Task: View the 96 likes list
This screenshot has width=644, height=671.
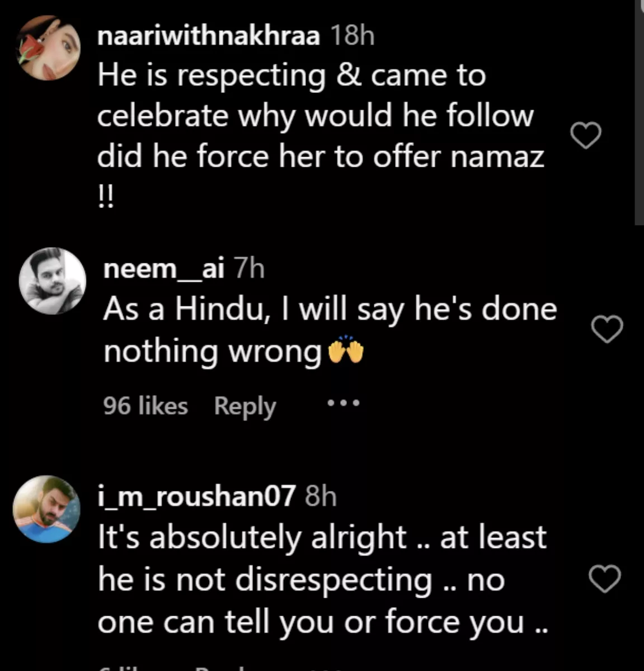Action: pos(145,406)
